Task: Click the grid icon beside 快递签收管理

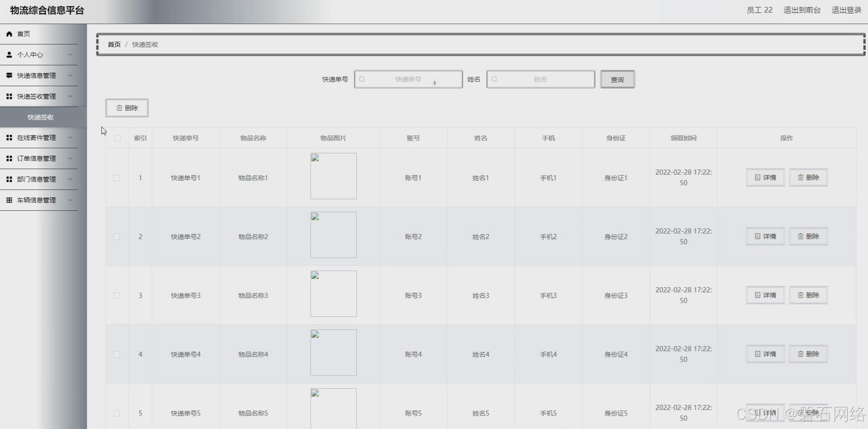Action: pos(9,96)
